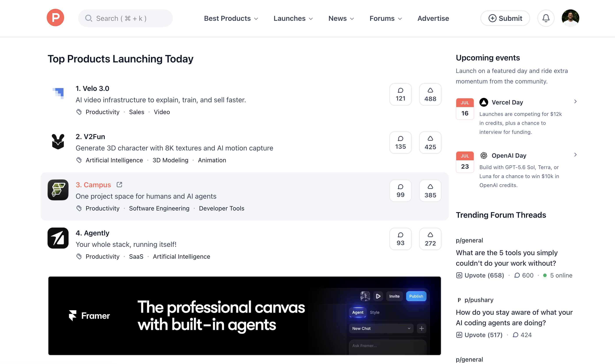Open V2Fun comments showing 135
This screenshot has width=615, height=364.
(x=400, y=143)
